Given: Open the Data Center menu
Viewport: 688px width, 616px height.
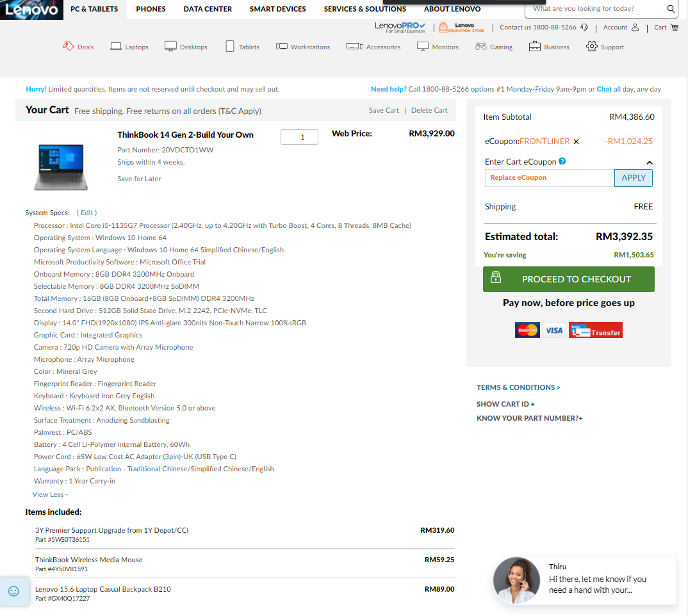Looking at the screenshot, I should tap(208, 9).
